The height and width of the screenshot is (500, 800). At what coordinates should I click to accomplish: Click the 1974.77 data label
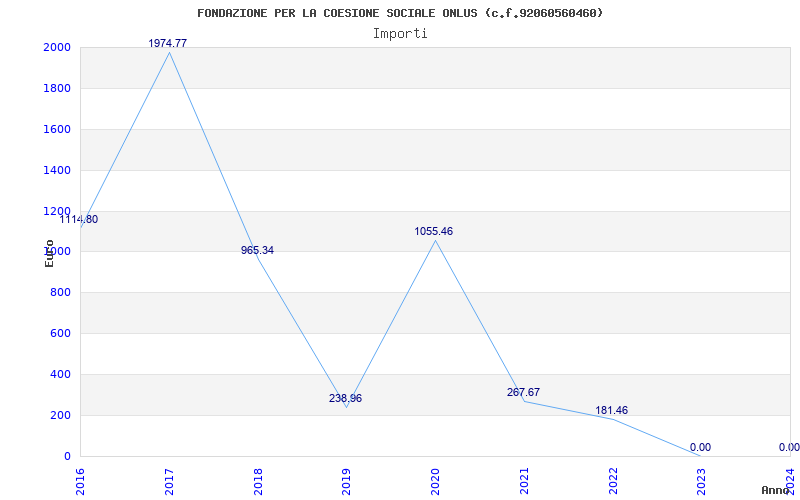point(168,43)
